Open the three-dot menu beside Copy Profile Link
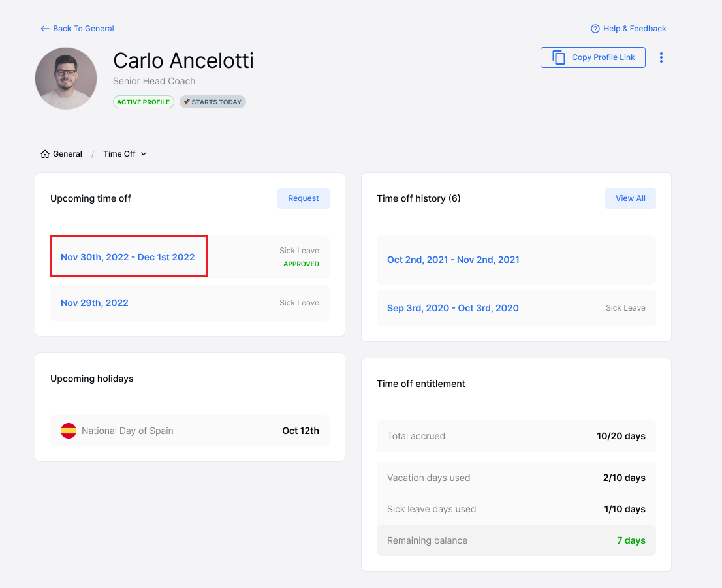Screen dimensions: 722x588 click(661, 57)
